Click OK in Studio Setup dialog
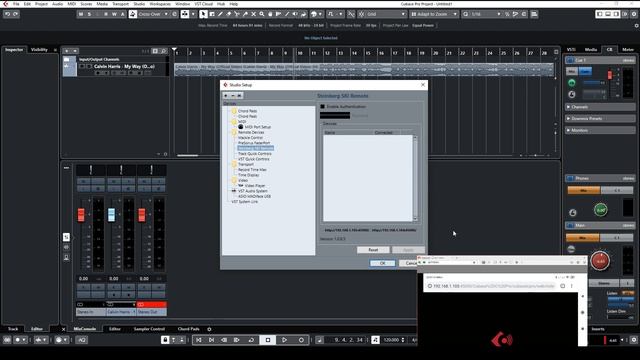 [382, 263]
